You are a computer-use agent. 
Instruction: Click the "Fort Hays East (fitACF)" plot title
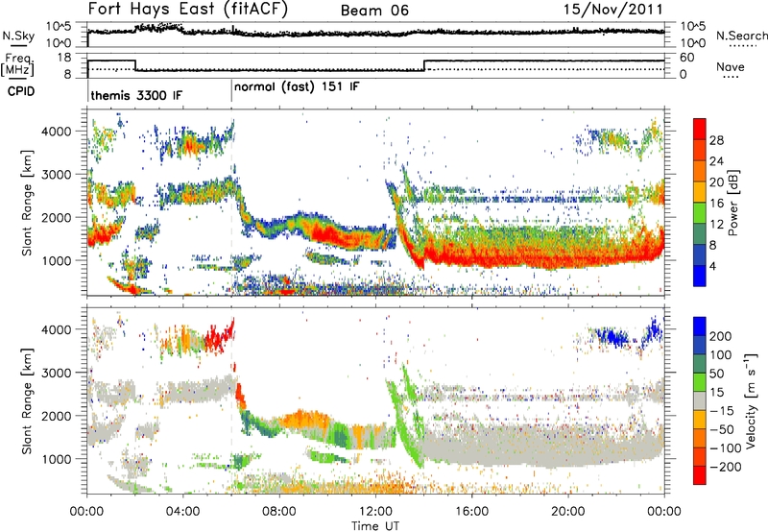(x=187, y=9)
